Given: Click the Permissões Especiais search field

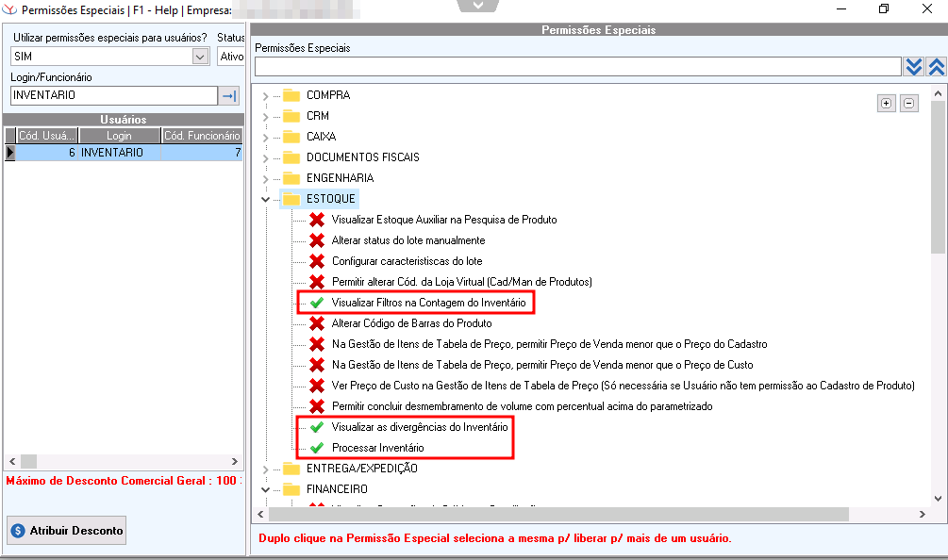Looking at the screenshot, I should pos(577,66).
